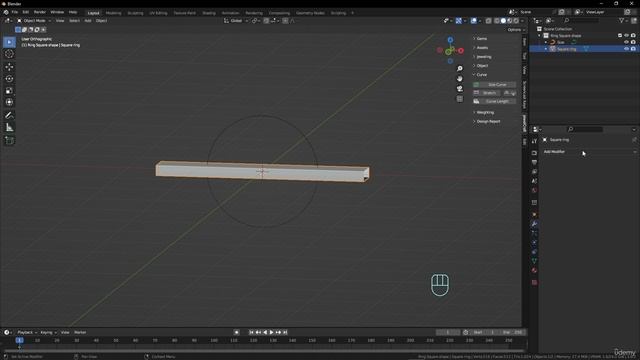Hide the Size object in outliner
Screen dimensions: 640x360
click(627, 42)
